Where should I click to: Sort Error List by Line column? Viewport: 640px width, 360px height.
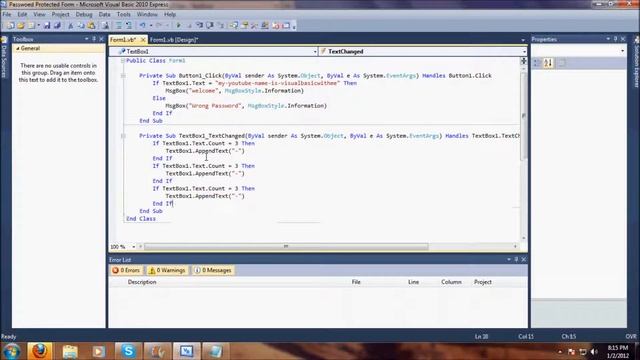pos(413,282)
